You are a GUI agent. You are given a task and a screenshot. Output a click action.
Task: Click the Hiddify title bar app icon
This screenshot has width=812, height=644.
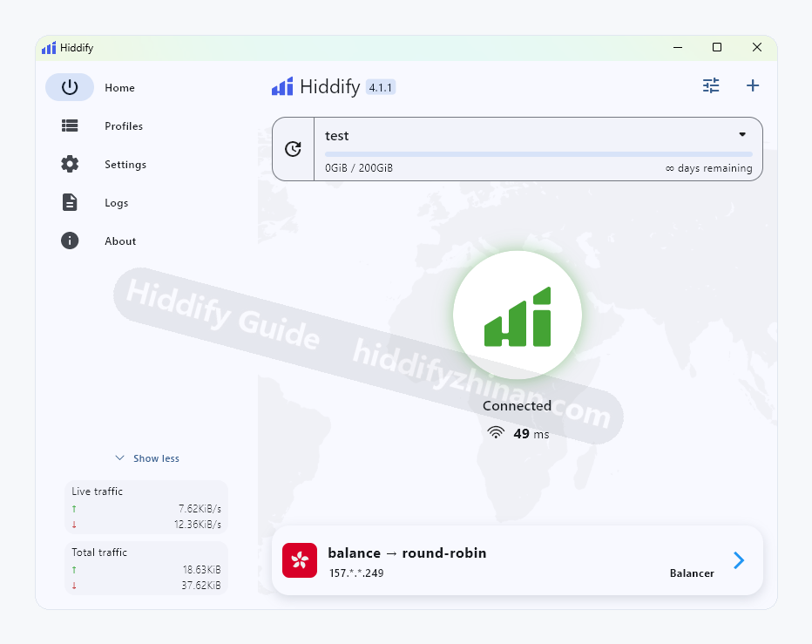(x=49, y=48)
